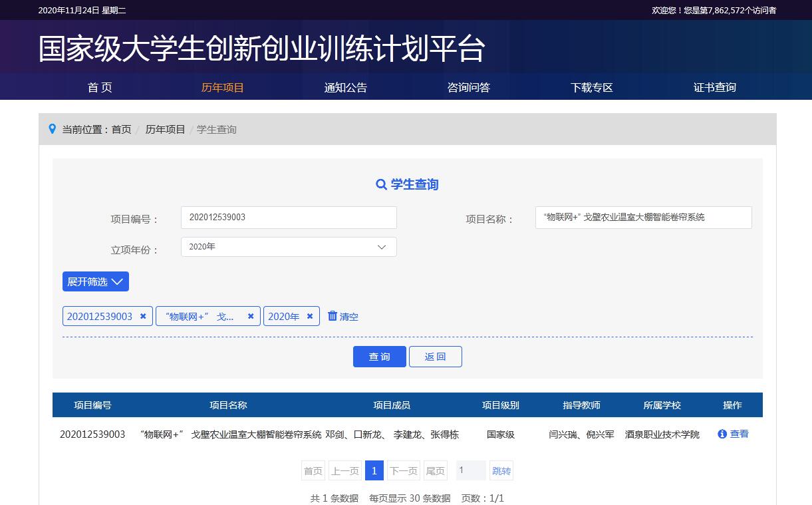Viewport: 812px width, 505px height.
Task: Expand the 展开筛选 filter panel
Action: [96, 281]
